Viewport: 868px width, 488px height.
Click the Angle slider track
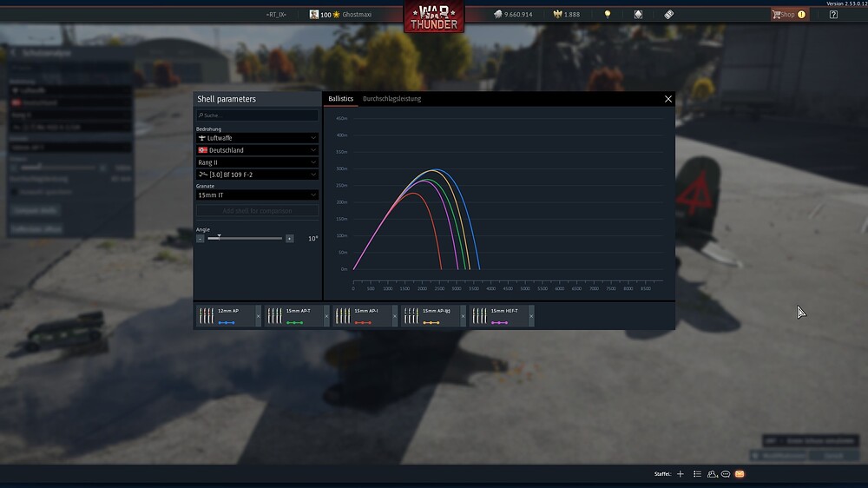pyautogui.click(x=252, y=238)
